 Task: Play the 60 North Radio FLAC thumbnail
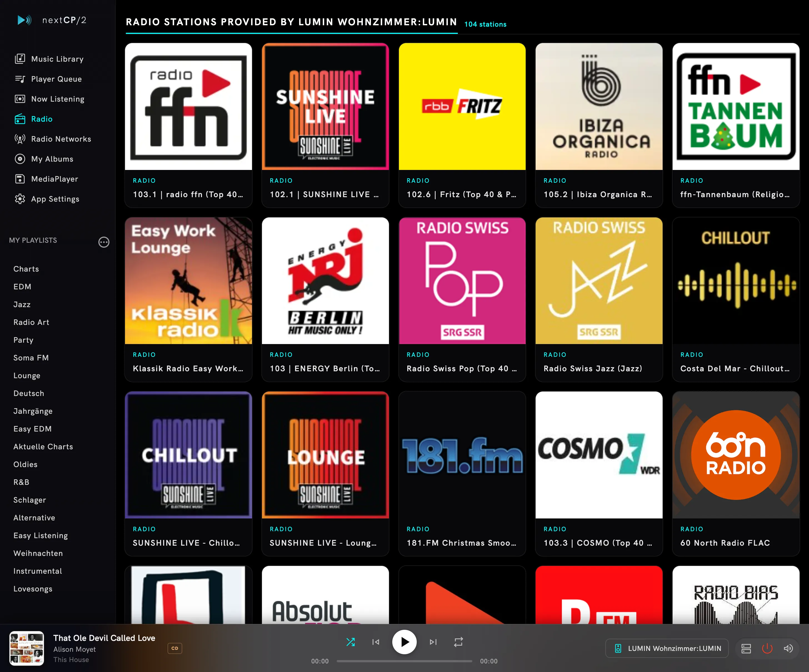click(736, 455)
